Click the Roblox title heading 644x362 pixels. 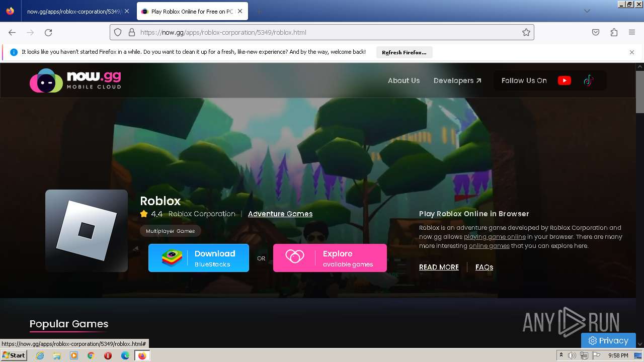click(x=160, y=201)
